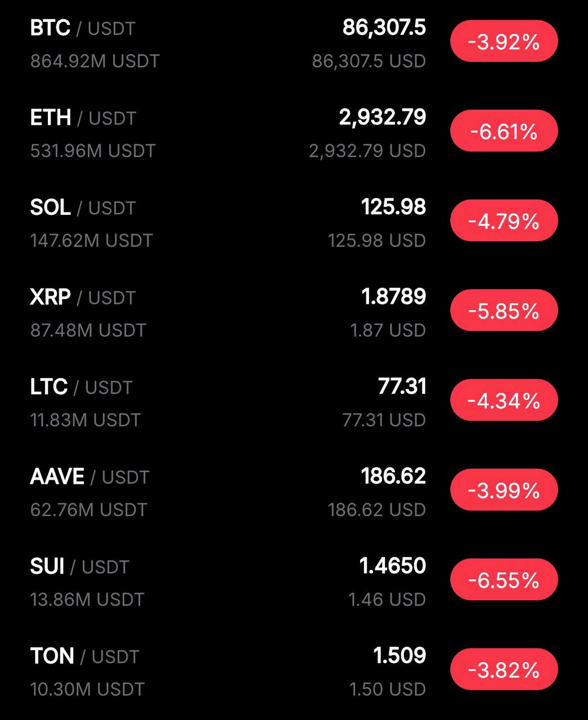
Task: Open the BTC / USDT pair
Action: [83, 28]
